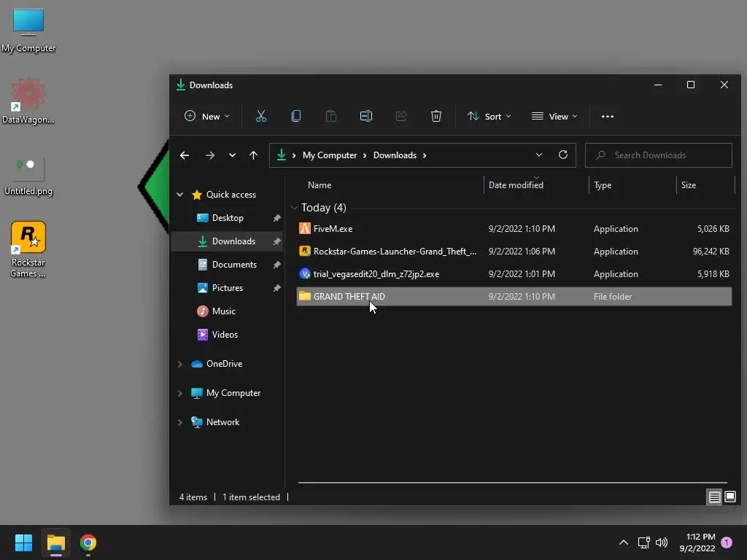Click File Explorer on the taskbar
747x560 pixels.
coord(55,542)
